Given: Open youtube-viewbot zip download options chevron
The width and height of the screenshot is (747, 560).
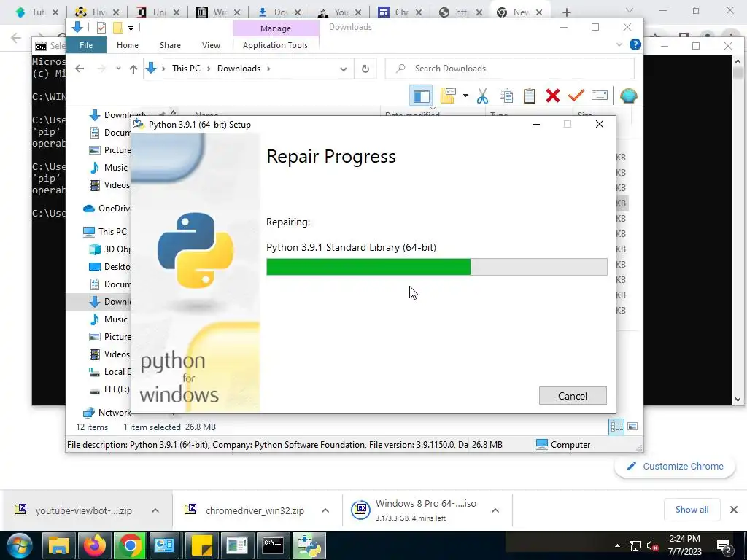Looking at the screenshot, I should (x=155, y=510).
